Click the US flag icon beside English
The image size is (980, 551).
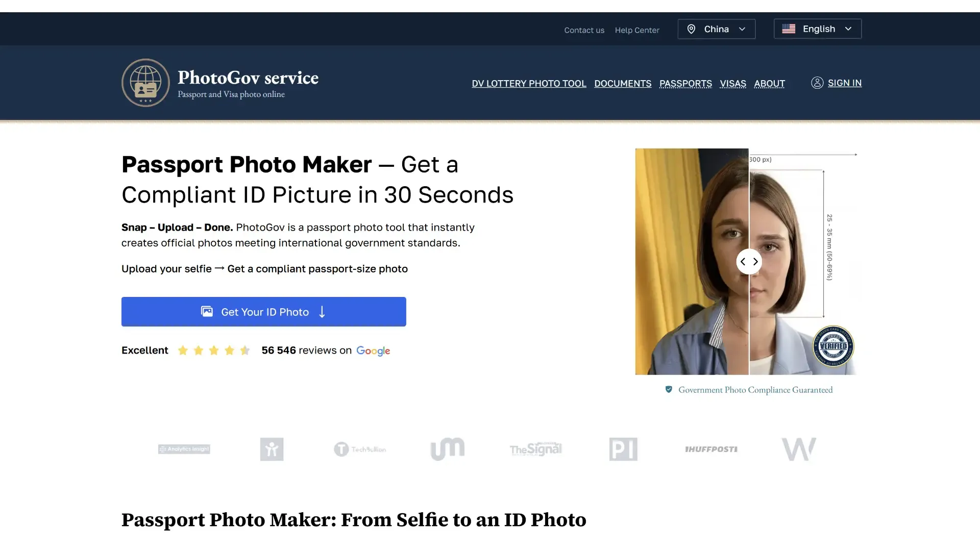789,29
